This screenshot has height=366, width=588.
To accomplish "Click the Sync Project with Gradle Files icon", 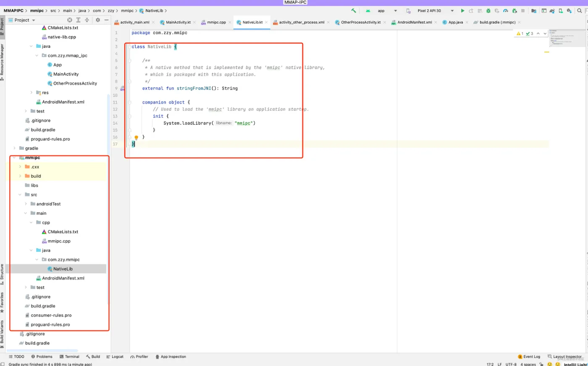I will (552, 10).
